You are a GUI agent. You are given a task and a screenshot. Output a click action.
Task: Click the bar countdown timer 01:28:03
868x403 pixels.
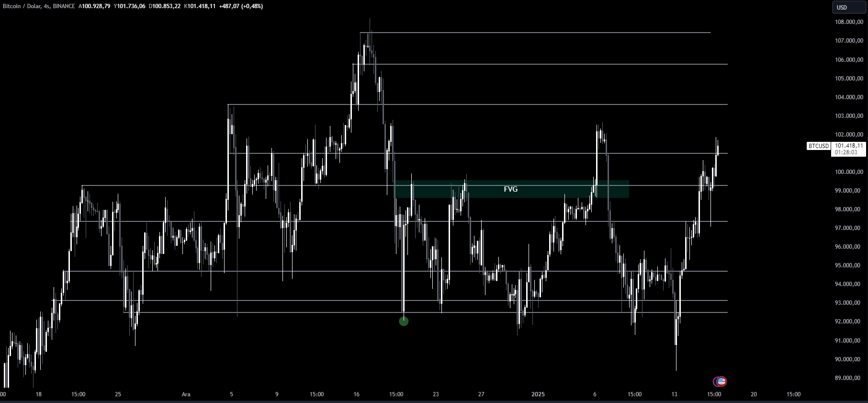tap(846, 152)
